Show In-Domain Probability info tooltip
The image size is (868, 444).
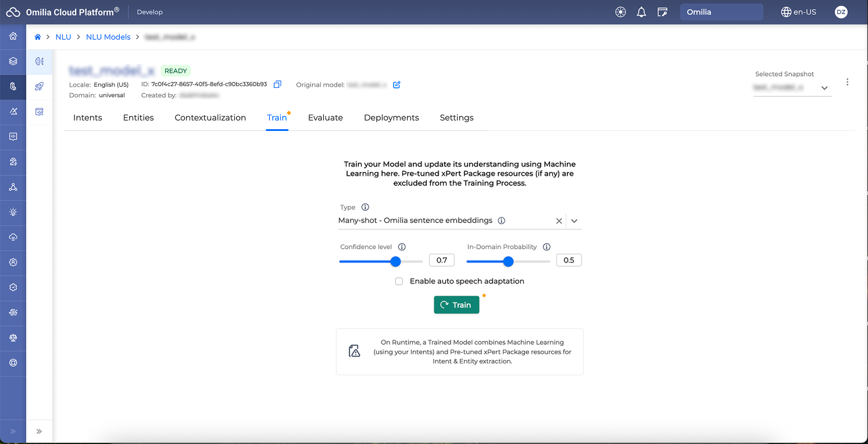tap(546, 247)
